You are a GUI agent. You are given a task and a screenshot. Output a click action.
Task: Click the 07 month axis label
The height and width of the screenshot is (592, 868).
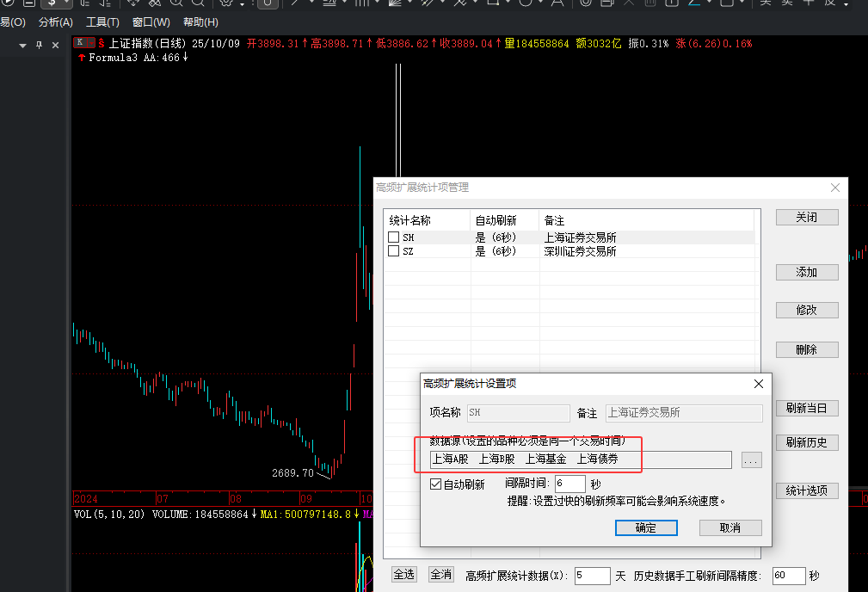(x=163, y=498)
